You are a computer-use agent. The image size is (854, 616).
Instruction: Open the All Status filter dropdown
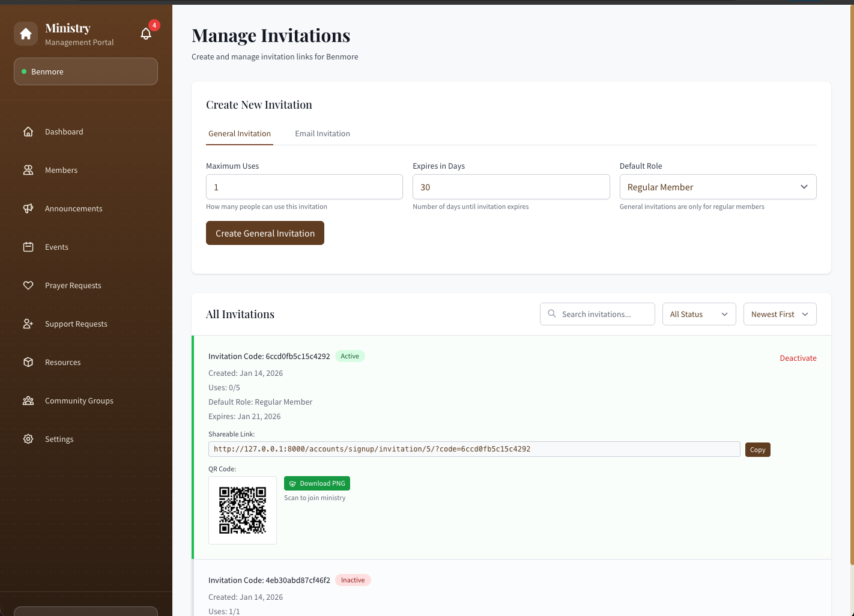tap(699, 314)
